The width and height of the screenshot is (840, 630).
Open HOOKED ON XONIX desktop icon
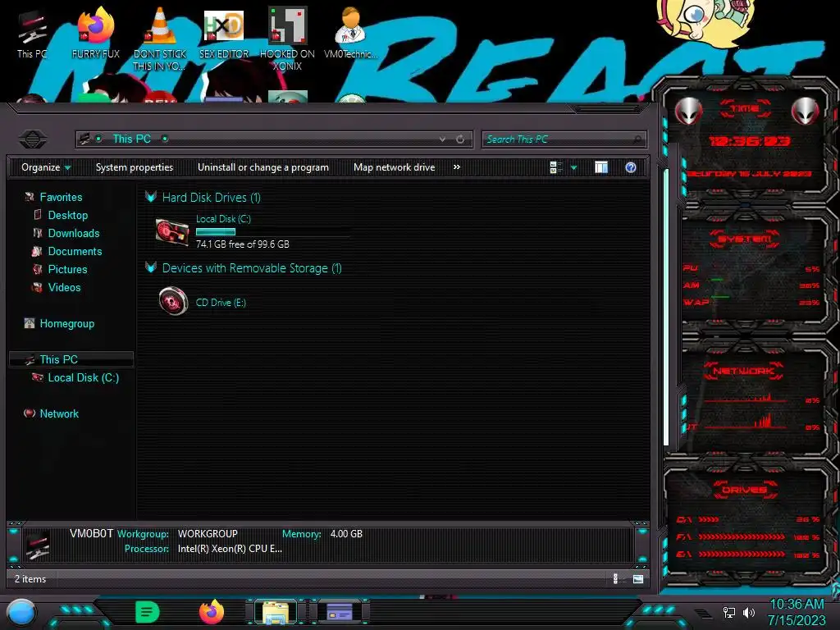288,39
